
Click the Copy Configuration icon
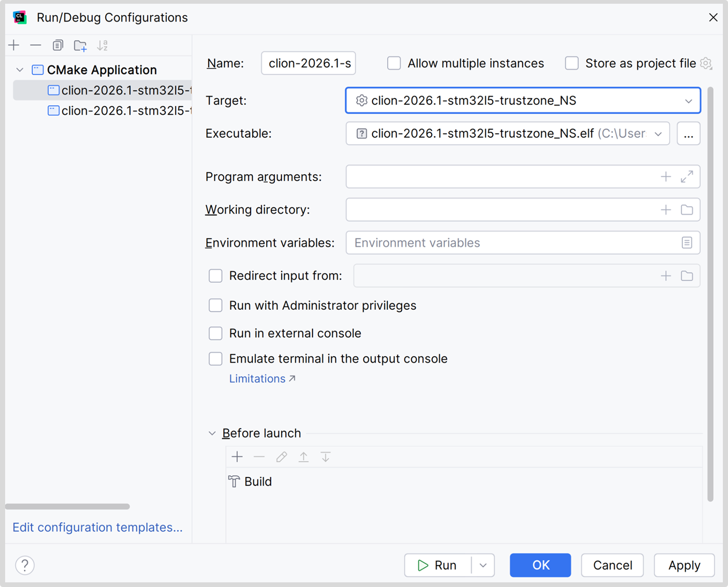point(58,45)
